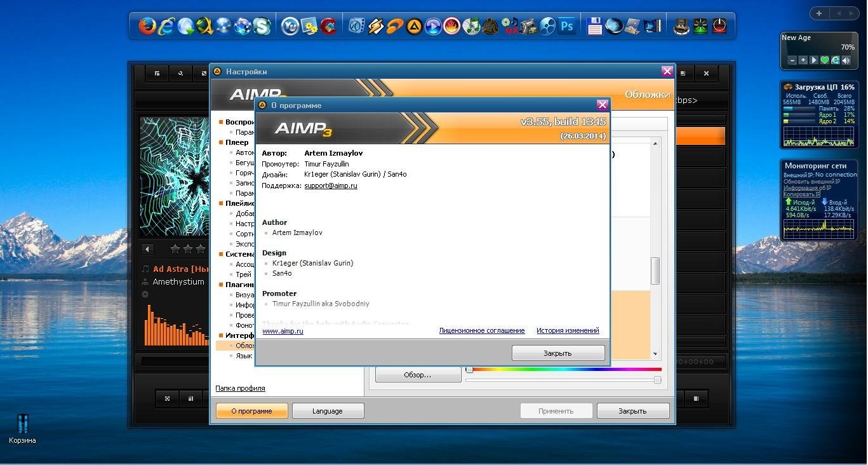The image size is (868, 465).
Task: Click О программе button in settings
Action: [252, 411]
